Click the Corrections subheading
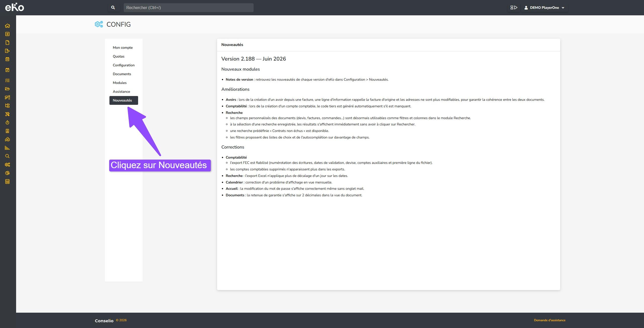The height and width of the screenshot is (328, 644). click(233, 147)
